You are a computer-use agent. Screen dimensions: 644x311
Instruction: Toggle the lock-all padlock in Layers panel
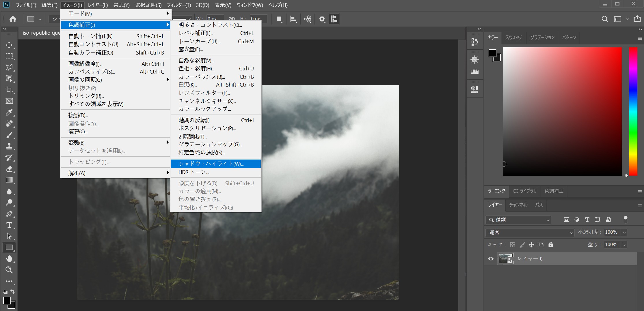click(551, 244)
